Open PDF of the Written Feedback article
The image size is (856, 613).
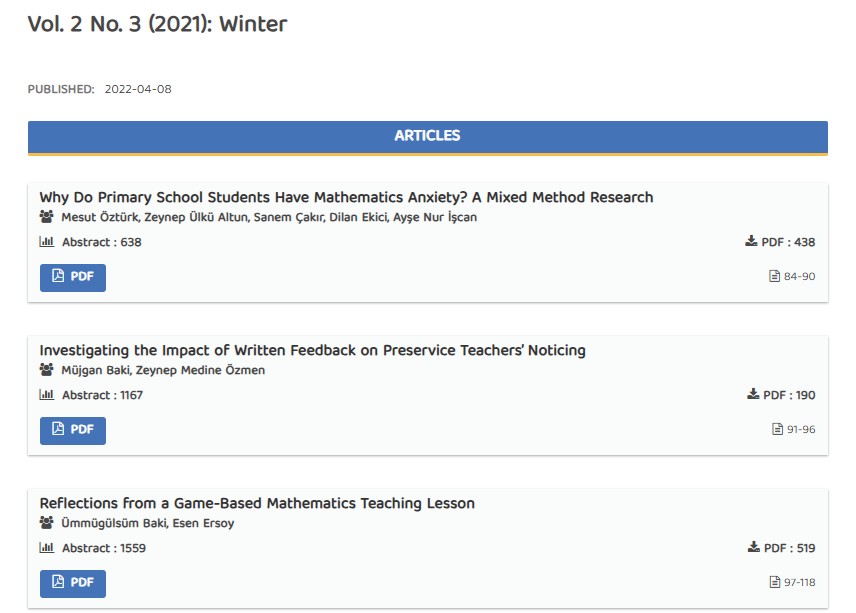73,430
